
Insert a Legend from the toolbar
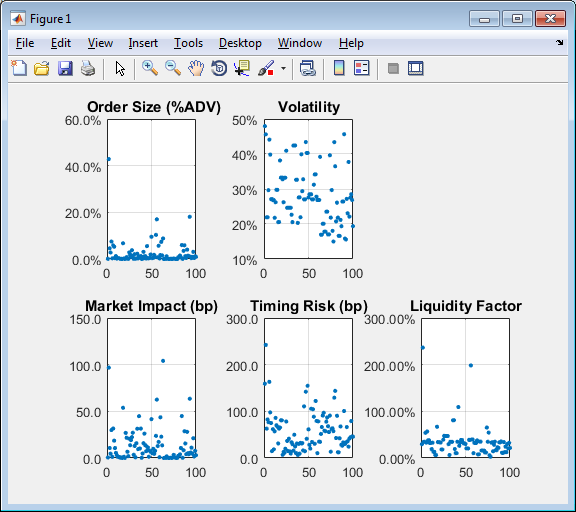[362, 68]
